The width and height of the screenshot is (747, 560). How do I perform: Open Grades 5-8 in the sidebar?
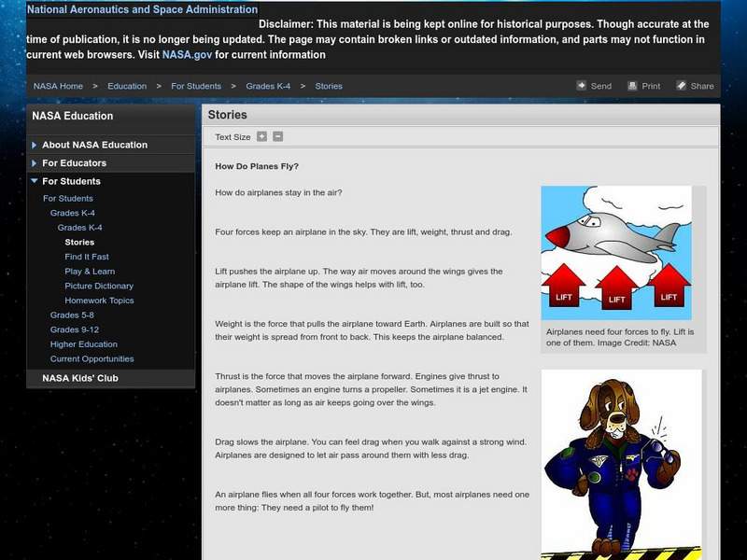[x=72, y=315]
